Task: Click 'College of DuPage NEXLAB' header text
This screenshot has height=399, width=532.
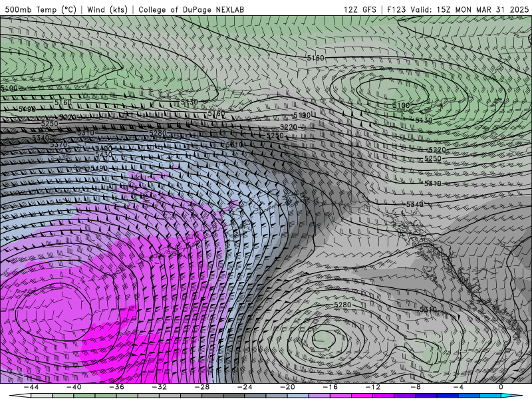Action: point(191,9)
